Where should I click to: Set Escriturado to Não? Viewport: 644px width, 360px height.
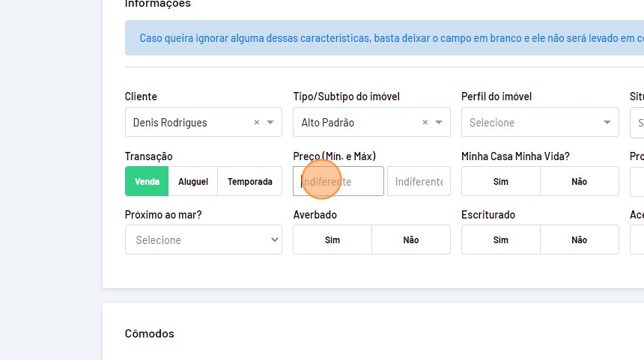point(579,240)
